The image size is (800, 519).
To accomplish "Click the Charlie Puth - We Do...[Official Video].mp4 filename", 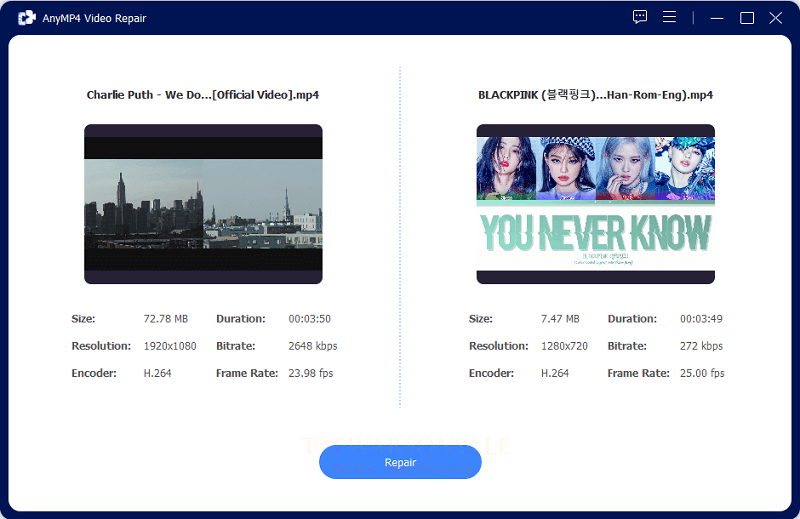I will tap(203, 95).
